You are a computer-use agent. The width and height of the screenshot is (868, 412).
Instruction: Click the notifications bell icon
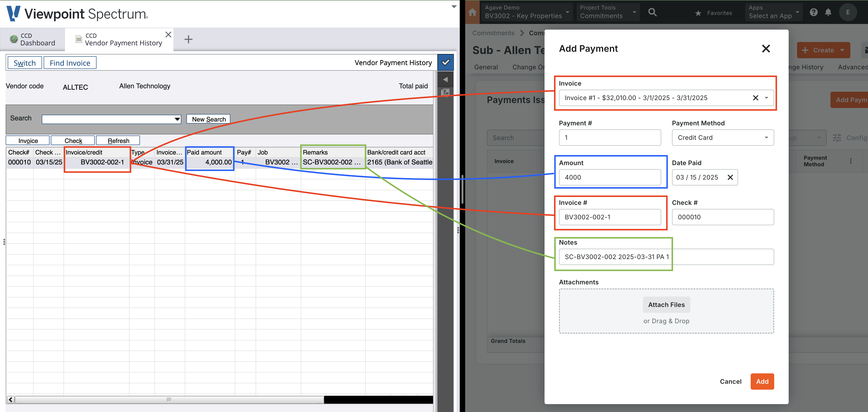(828, 12)
